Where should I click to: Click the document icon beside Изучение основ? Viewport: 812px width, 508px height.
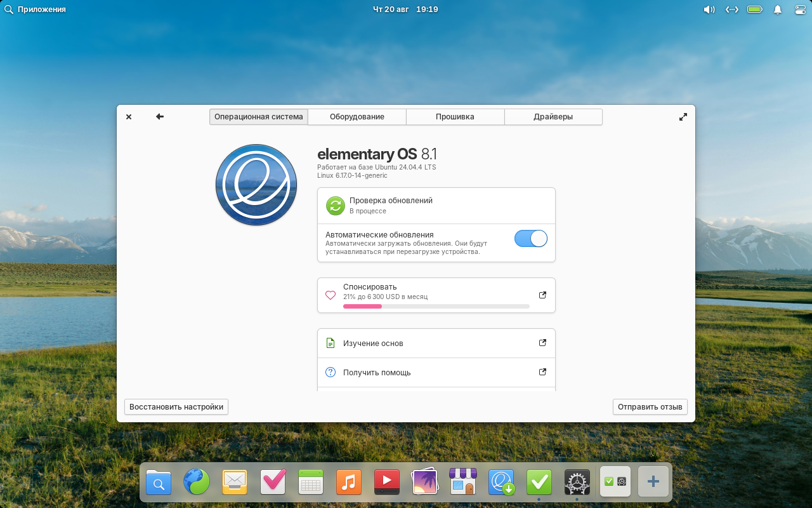[331, 343]
